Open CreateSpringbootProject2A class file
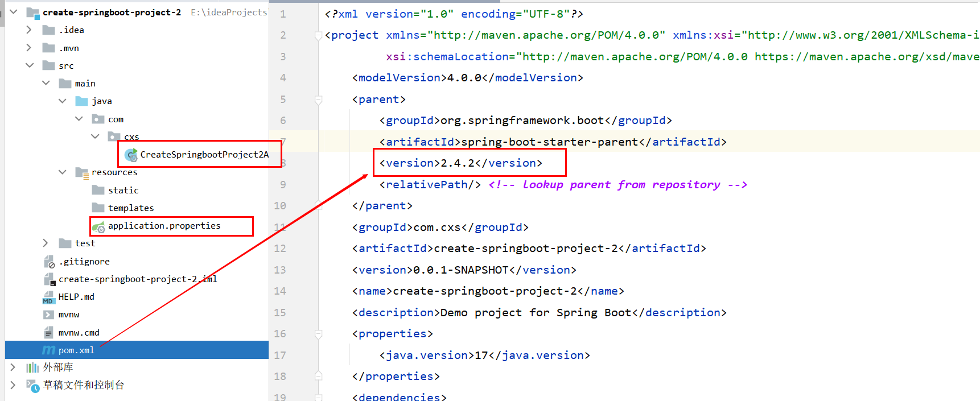The height and width of the screenshot is (401, 980). pos(205,155)
